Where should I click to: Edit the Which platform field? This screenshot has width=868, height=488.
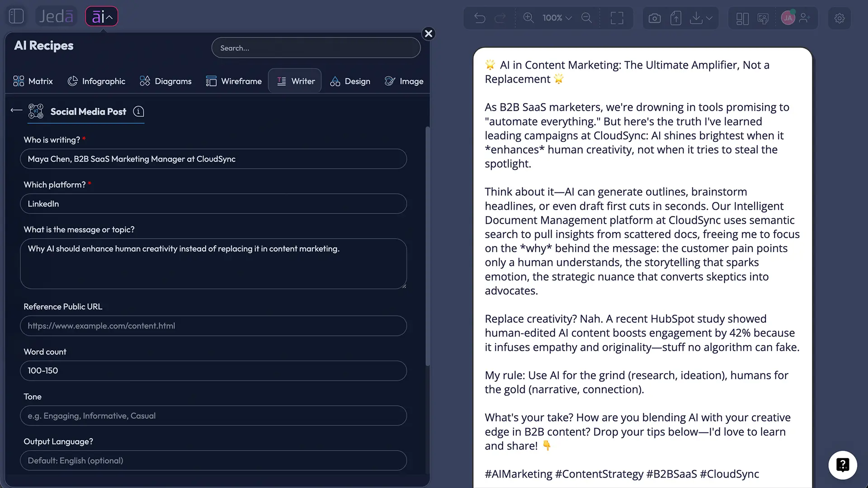click(x=213, y=204)
